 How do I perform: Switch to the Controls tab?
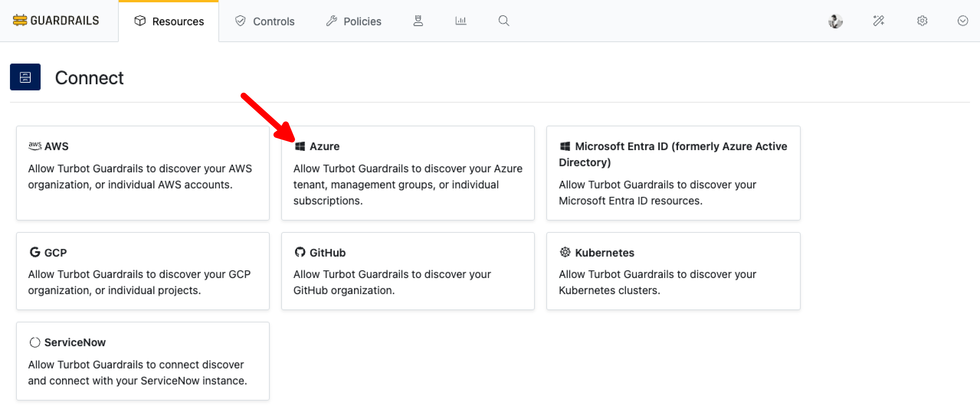[265, 21]
